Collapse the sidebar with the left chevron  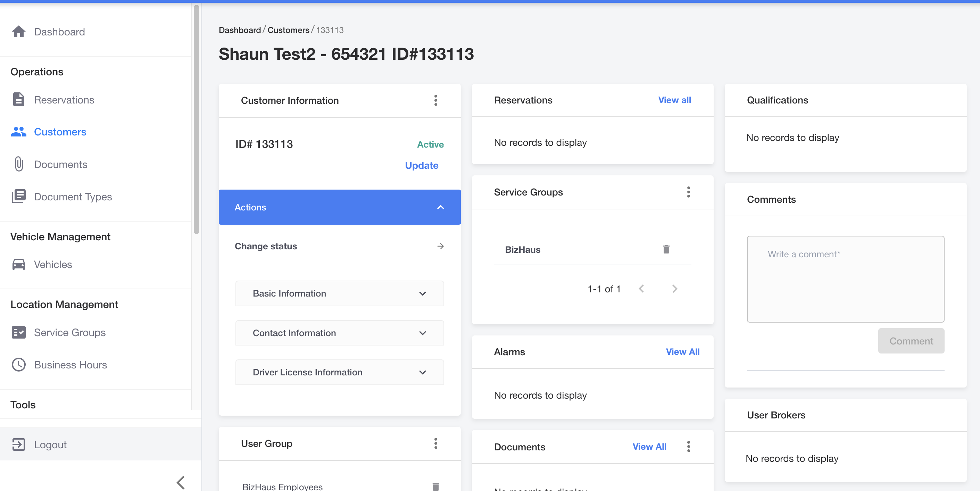pos(181,482)
